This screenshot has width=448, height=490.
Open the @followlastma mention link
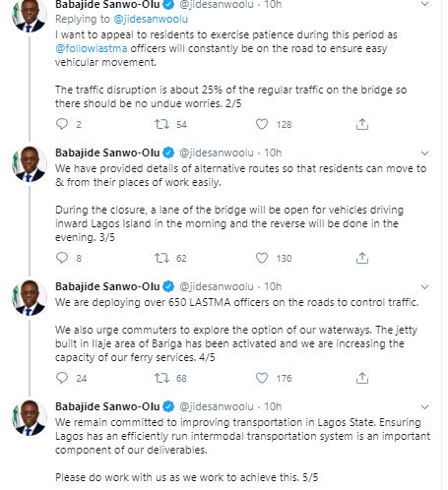92,48
